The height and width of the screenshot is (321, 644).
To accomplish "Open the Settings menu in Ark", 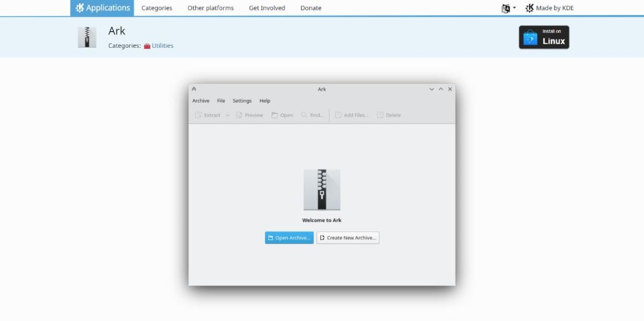I will click(x=241, y=101).
